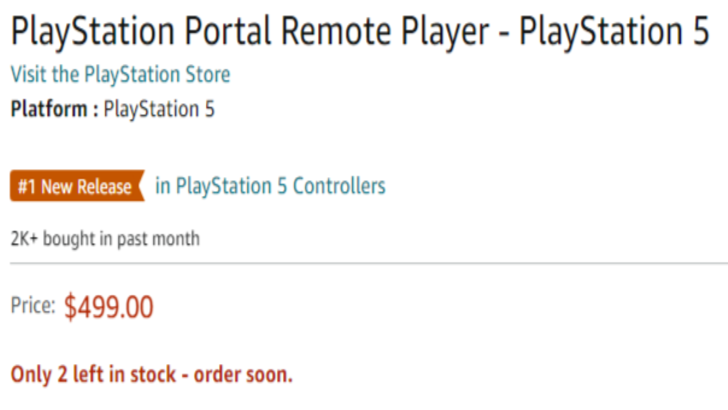Click the Only 2 left in stock warning
The width and height of the screenshot is (728, 410).
pyautogui.click(x=151, y=375)
